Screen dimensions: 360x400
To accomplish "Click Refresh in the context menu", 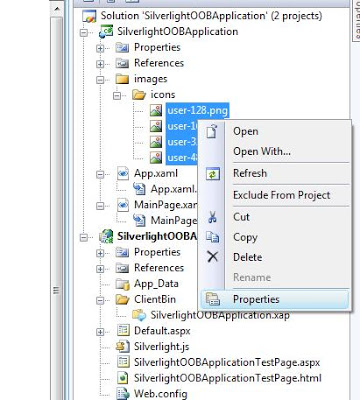I will [250, 173].
